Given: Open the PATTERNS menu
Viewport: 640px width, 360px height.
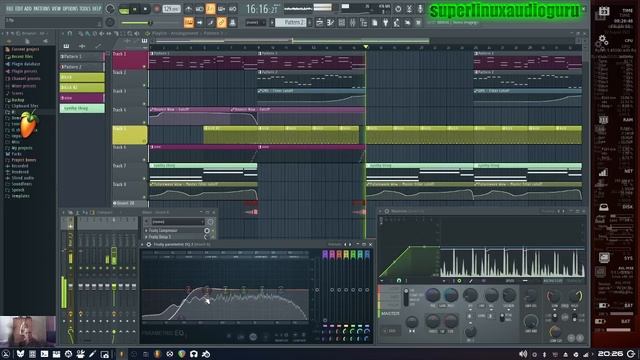Looking at the screenshot, I should [42, 8].
